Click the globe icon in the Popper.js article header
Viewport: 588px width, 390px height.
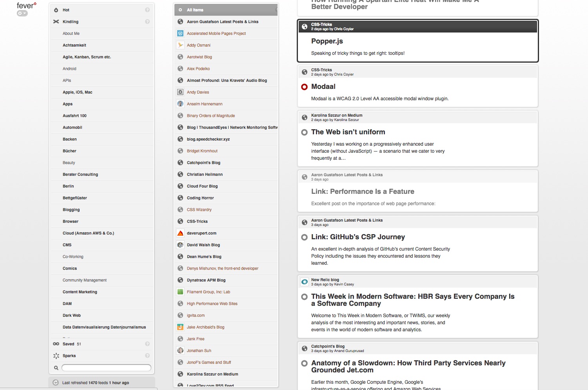tap(305, 27)
